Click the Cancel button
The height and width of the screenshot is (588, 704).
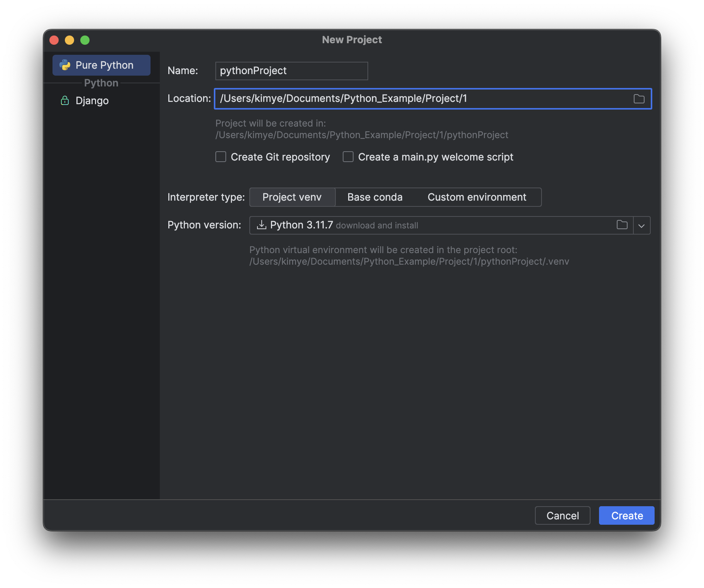562,515
